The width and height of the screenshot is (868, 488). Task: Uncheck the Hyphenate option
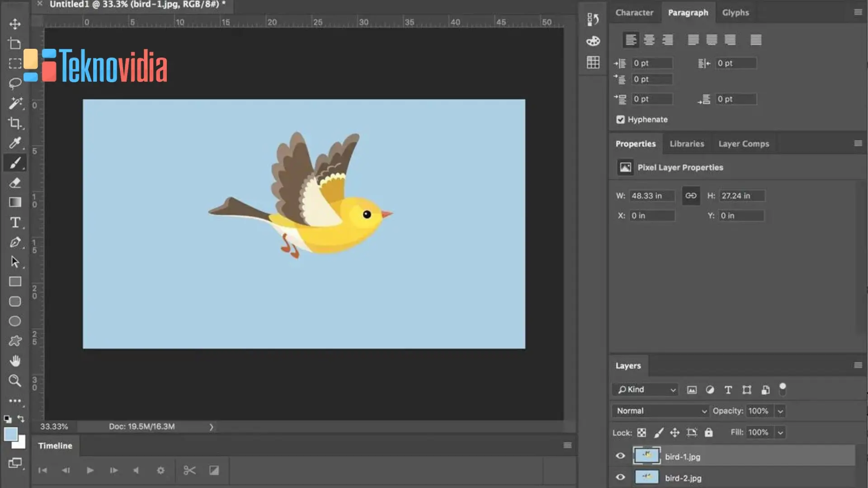[621, 119]
